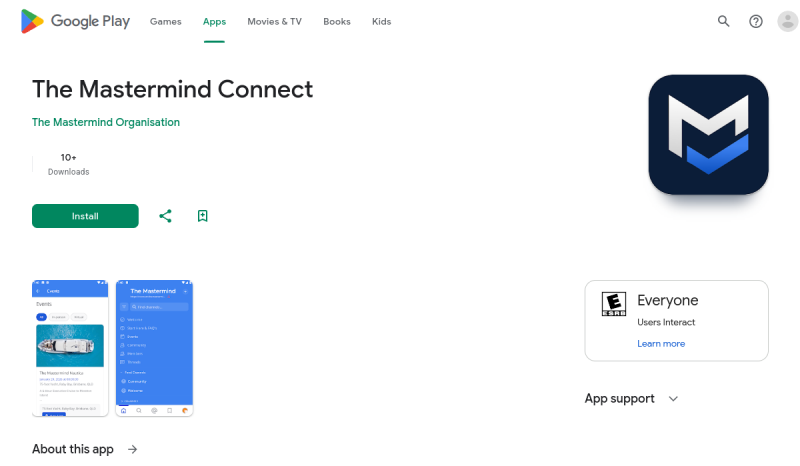Open the account profile avatar
Image resolution: width=800 pixels, height=466 pixels.
(x=787, y=21)
